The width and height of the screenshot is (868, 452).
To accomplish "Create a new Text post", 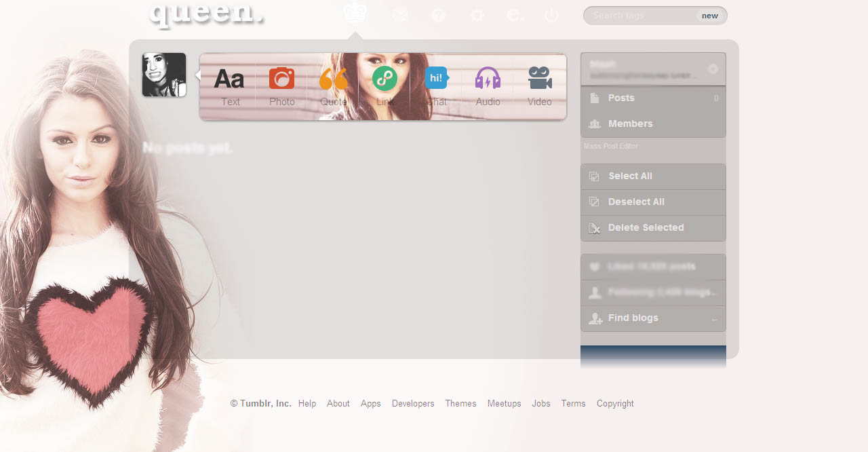I will [229, 86].
